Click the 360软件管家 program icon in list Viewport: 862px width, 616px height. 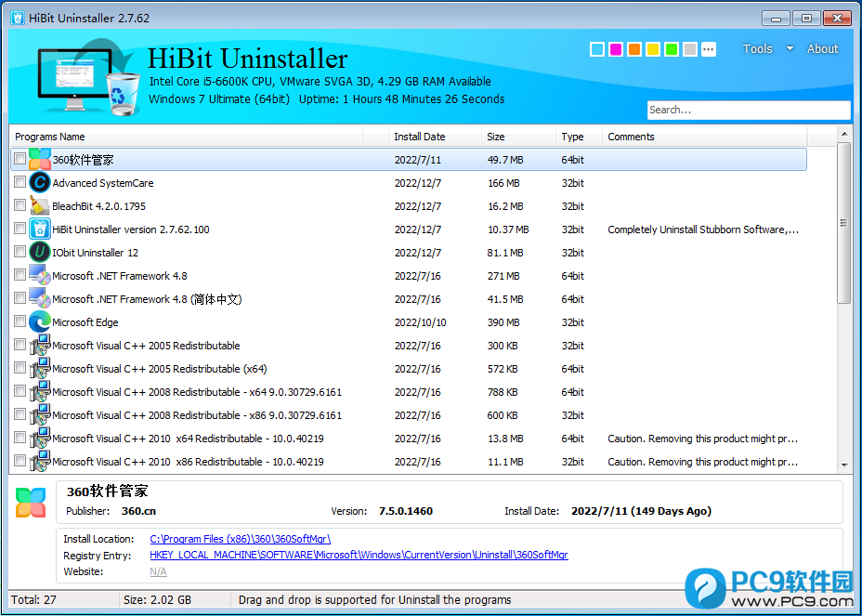click(x=40, y=160)
